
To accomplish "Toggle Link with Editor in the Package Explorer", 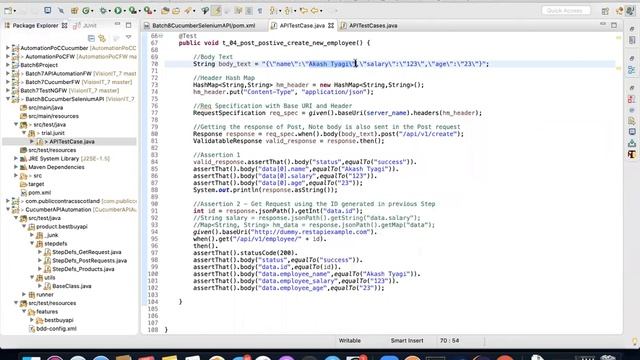I will pos(102,38).
